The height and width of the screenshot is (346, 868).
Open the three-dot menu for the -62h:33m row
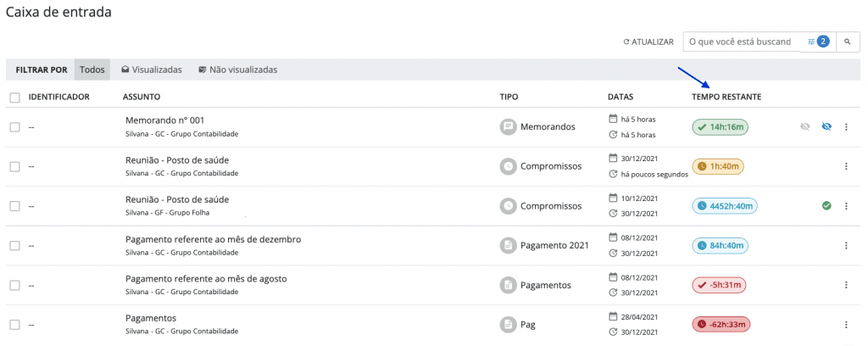coord(846,324)
